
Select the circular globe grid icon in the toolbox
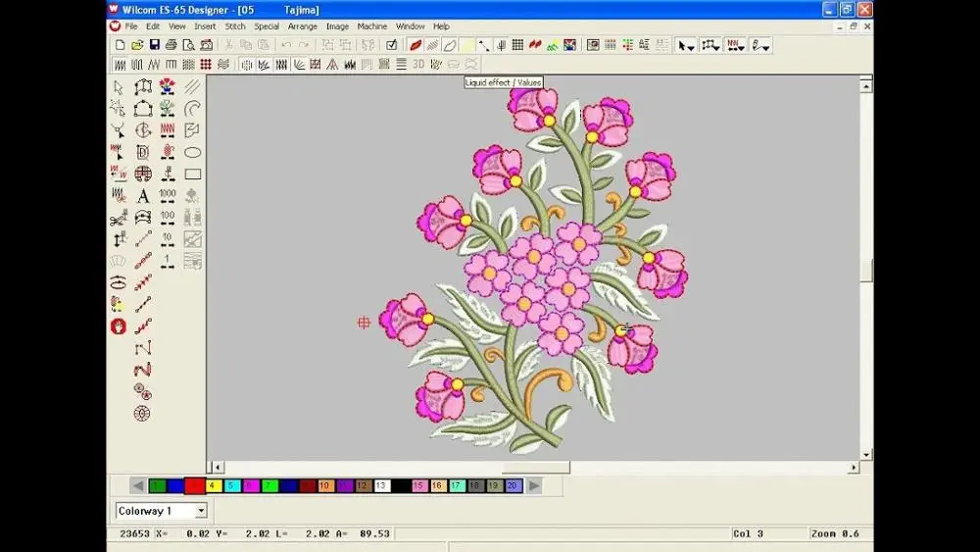[x=143, y=175]
